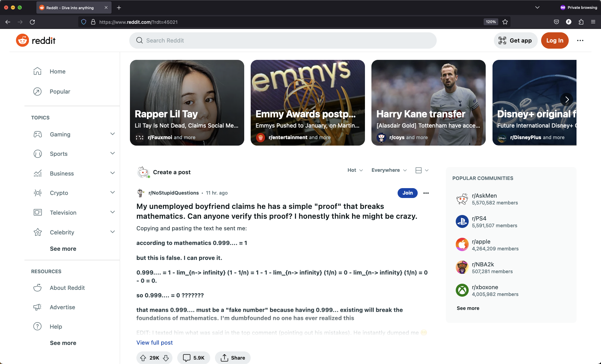Expand the Gaming topic chevron

click(113, 134)
